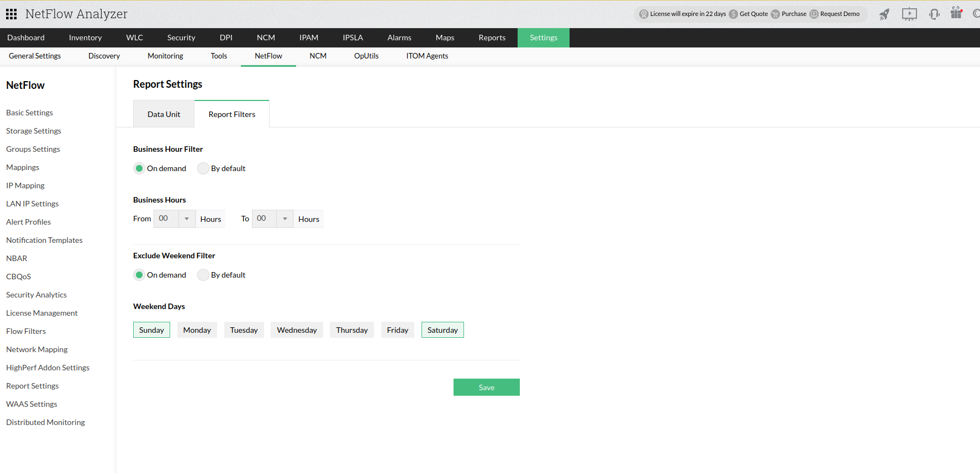Open the Dashboard main menu

point(26,38)
